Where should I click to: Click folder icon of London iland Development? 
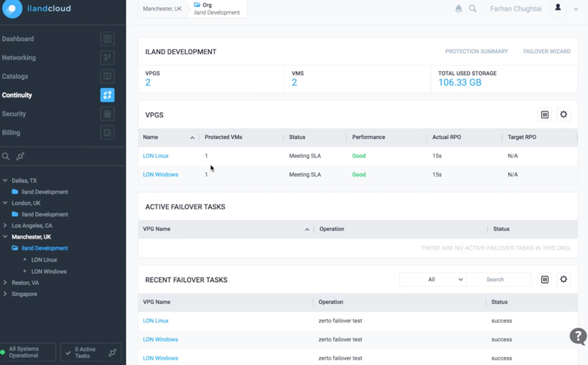[15, 214]
